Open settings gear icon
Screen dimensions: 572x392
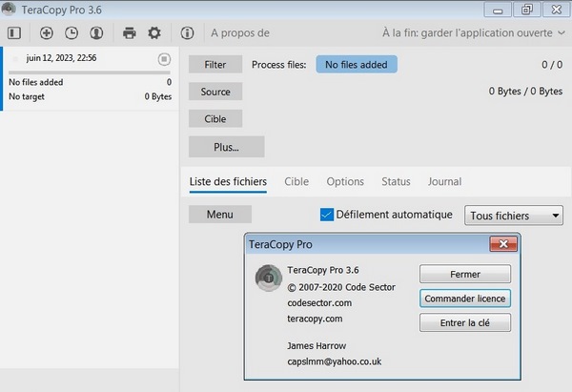(x=154, y=33)
